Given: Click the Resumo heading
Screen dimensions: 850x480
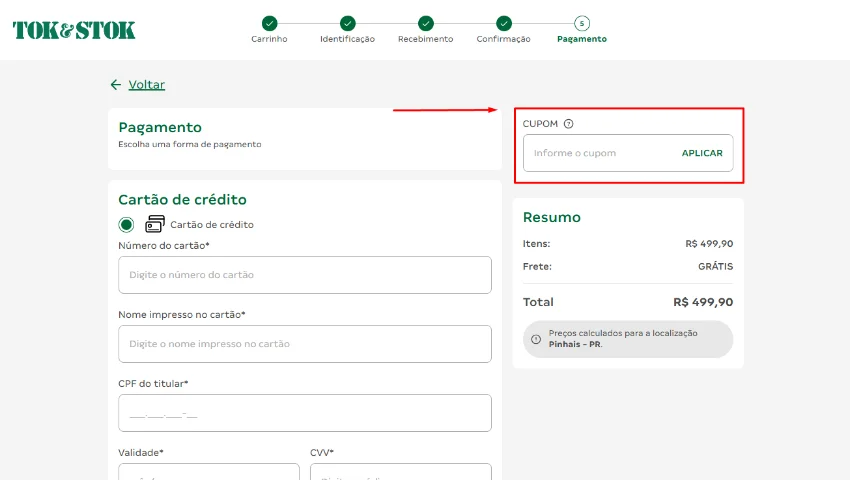Looking at the screenshot, I should click(x=551, y=217).
